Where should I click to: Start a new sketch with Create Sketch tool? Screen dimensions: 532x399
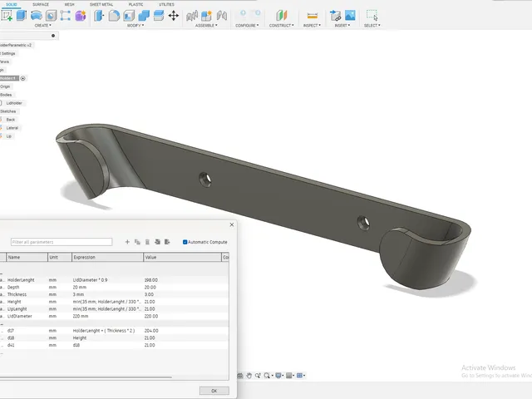coord(7,16)
